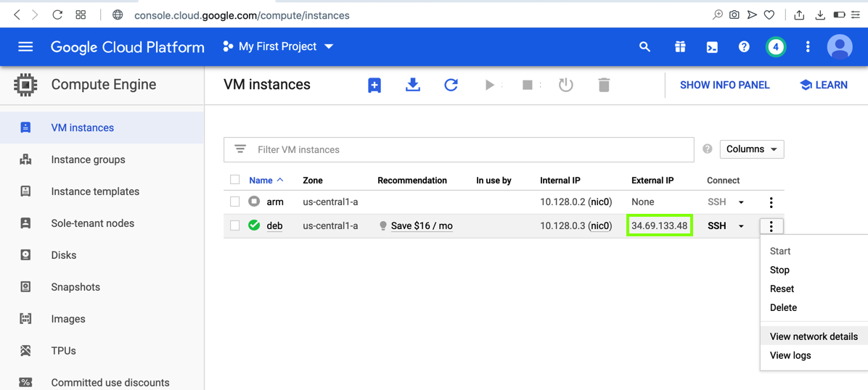
Task: Open the header vertical dots settings menu
Action: (808, 47)
